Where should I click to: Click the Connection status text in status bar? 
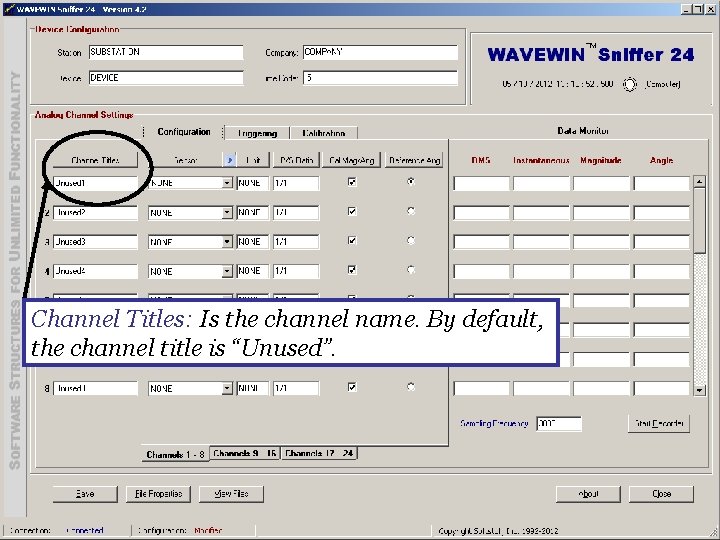pos(84,531)
